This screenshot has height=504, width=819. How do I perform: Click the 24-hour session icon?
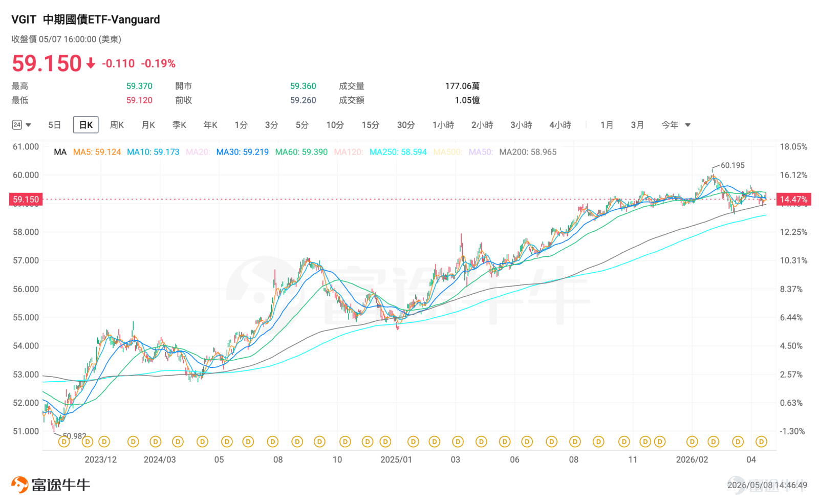click(17, 125)
